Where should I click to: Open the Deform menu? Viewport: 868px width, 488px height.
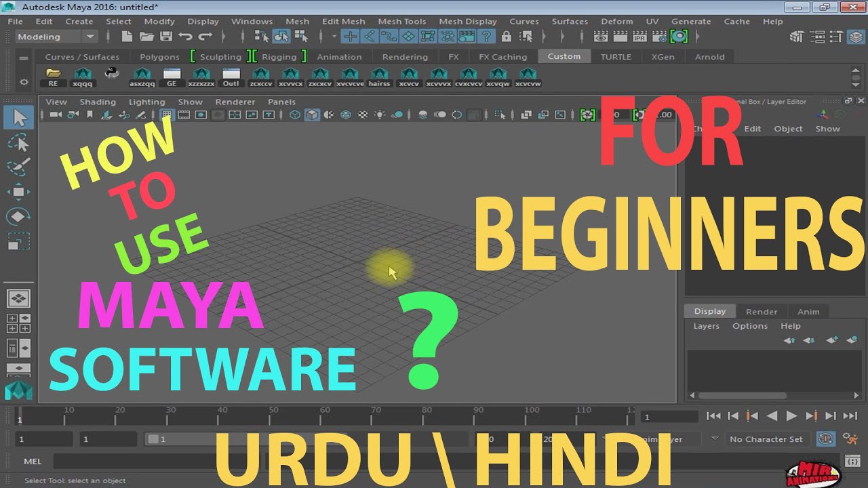coord(617,21)
